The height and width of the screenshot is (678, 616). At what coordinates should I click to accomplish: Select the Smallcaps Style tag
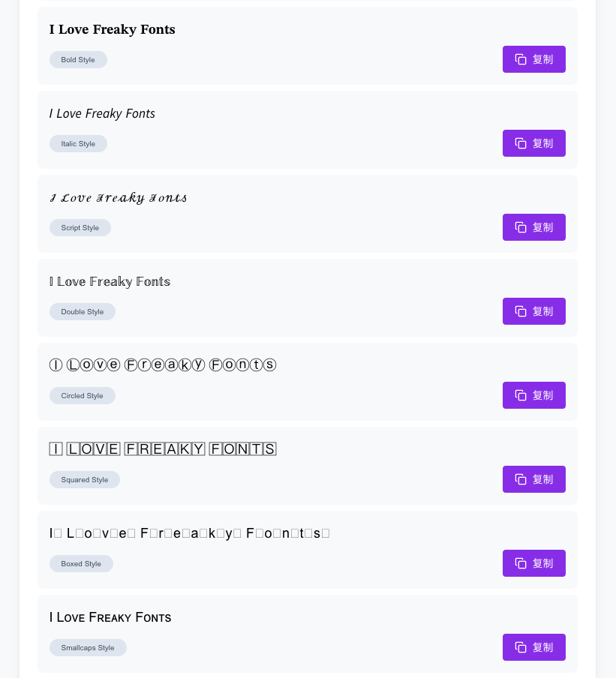click(x=88, y=648)
